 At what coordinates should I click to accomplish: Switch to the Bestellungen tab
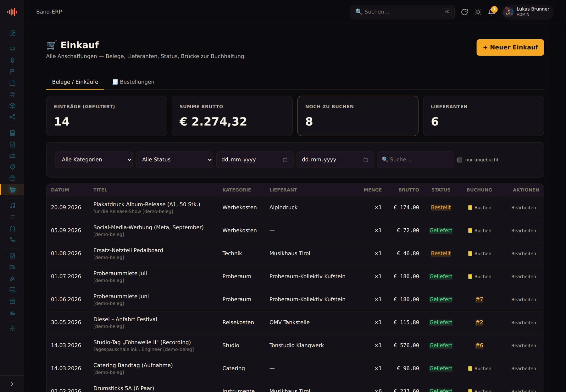click(133, 82)
